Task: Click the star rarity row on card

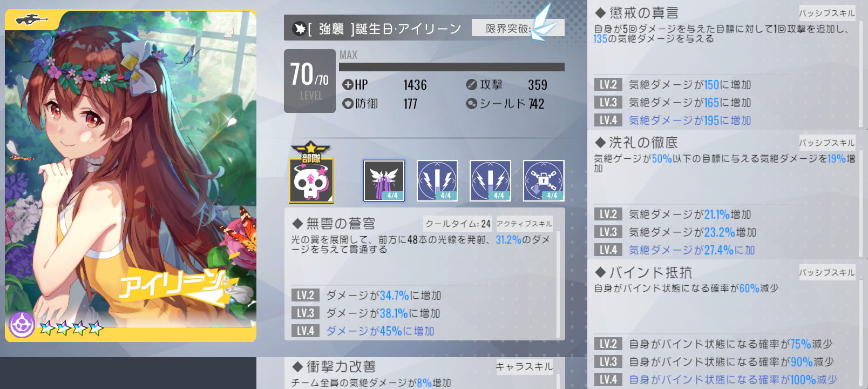Action: (71, 327)
